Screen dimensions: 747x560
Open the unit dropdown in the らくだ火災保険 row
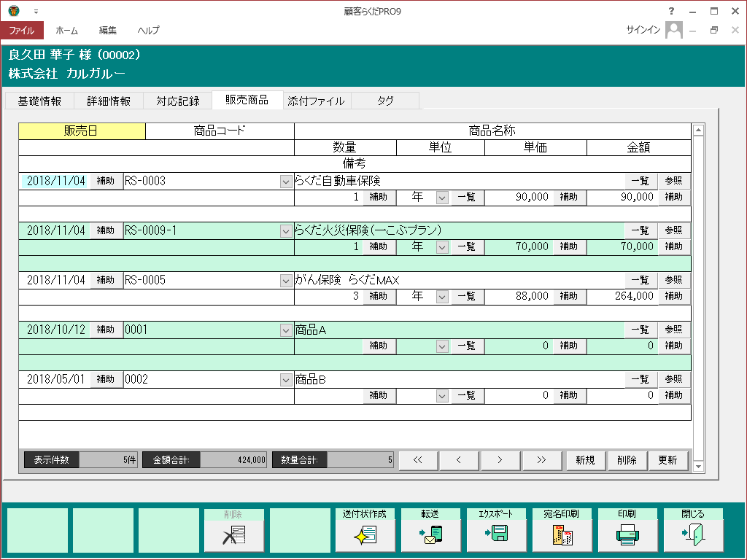[x=442, y=247]
